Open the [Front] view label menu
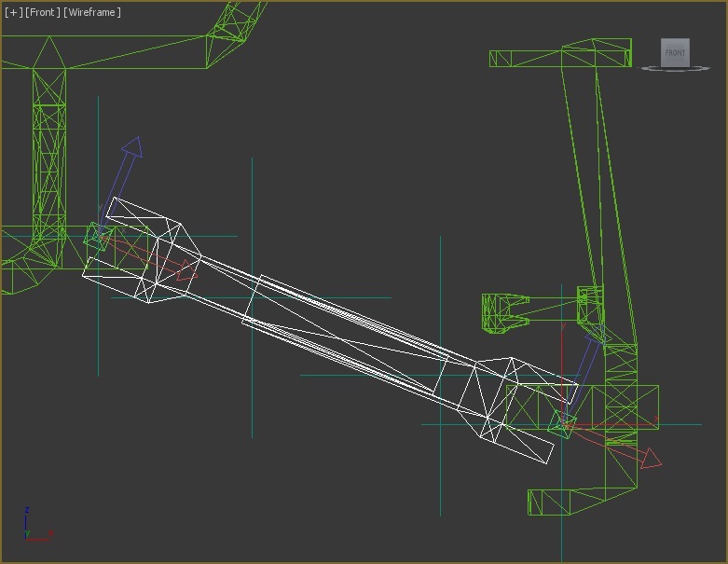 [42, 12]
